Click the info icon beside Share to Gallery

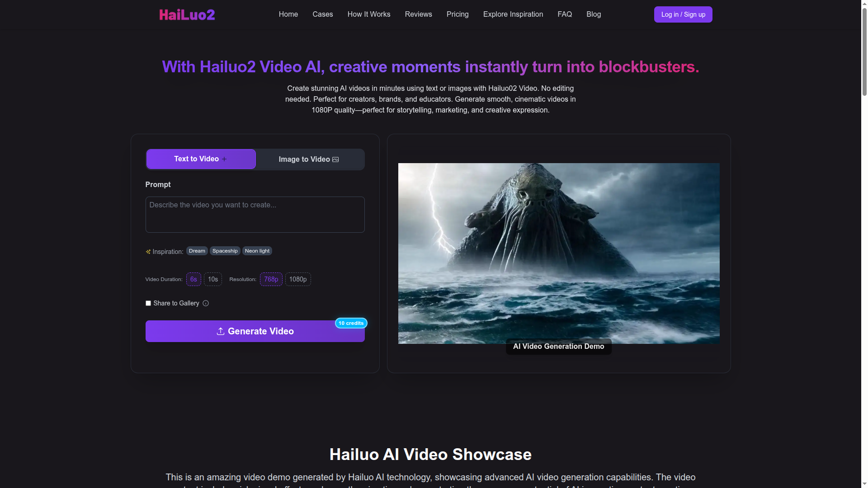(206, 303)
